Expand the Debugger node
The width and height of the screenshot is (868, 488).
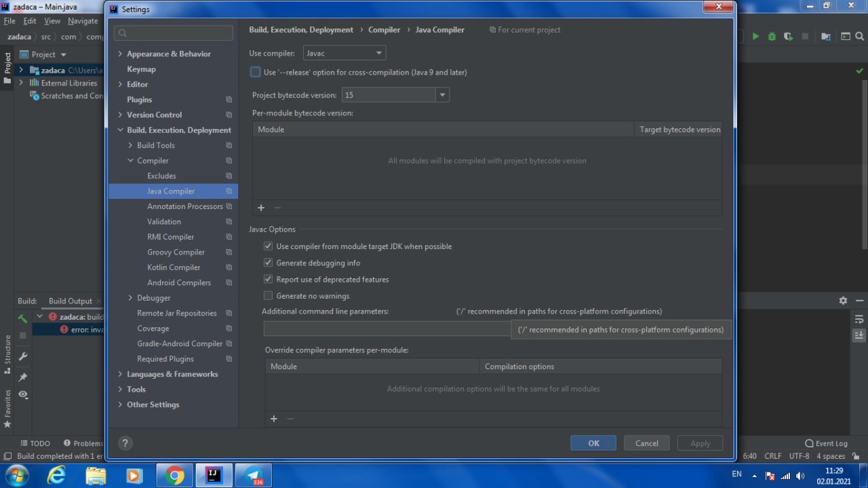130,298
